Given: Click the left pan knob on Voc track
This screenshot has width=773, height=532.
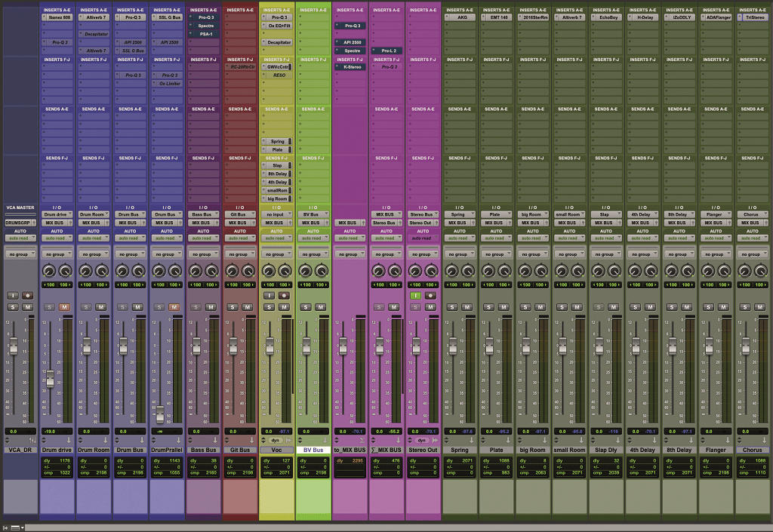Looking at the screenshot, I should pos(269,271).
